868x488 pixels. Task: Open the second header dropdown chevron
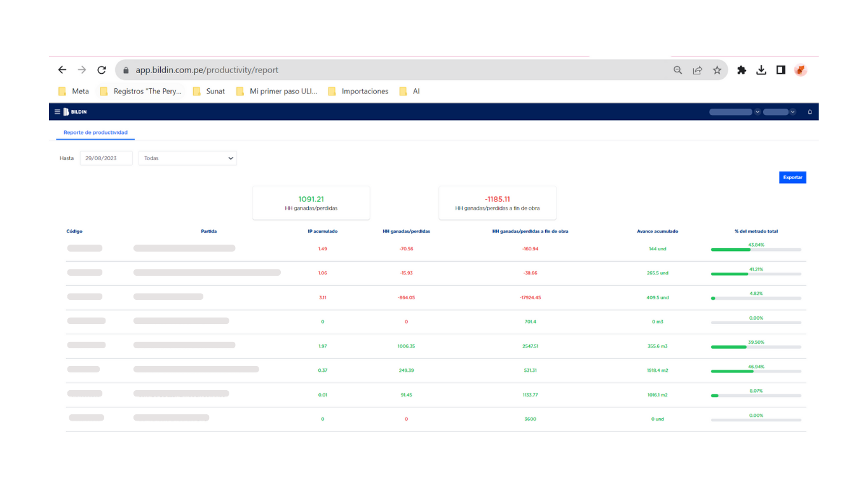[x=792, y=112]
